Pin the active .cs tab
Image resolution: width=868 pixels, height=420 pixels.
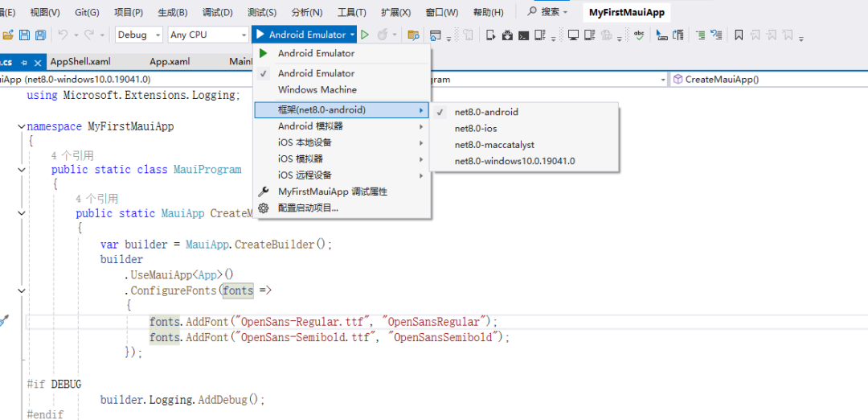point(24,63)
